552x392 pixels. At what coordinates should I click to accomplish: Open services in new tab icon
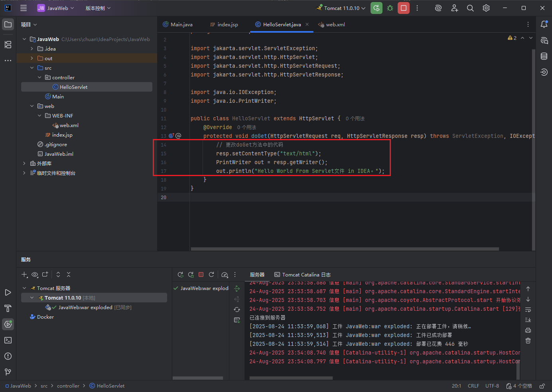click(45, 274)
